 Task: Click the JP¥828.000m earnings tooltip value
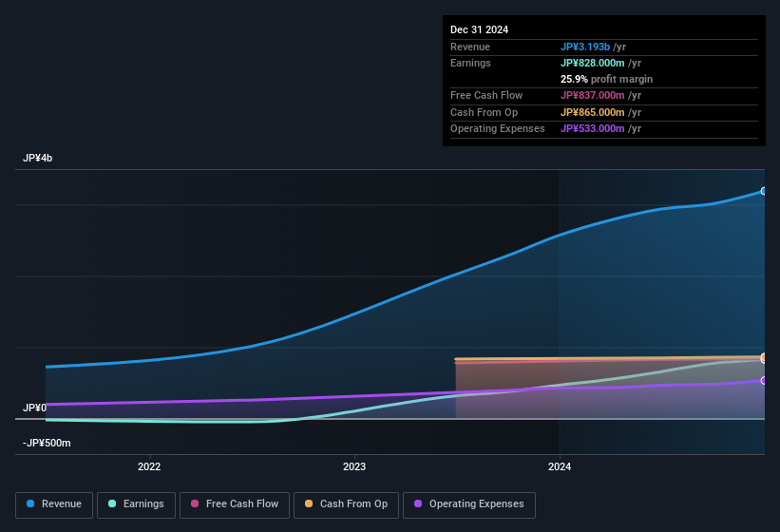click(593, 63)
